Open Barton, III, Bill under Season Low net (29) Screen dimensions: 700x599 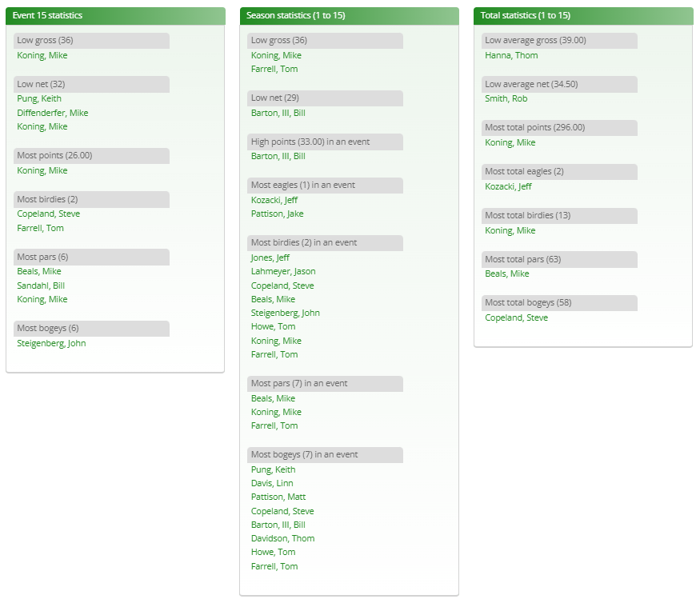[278, 113]
